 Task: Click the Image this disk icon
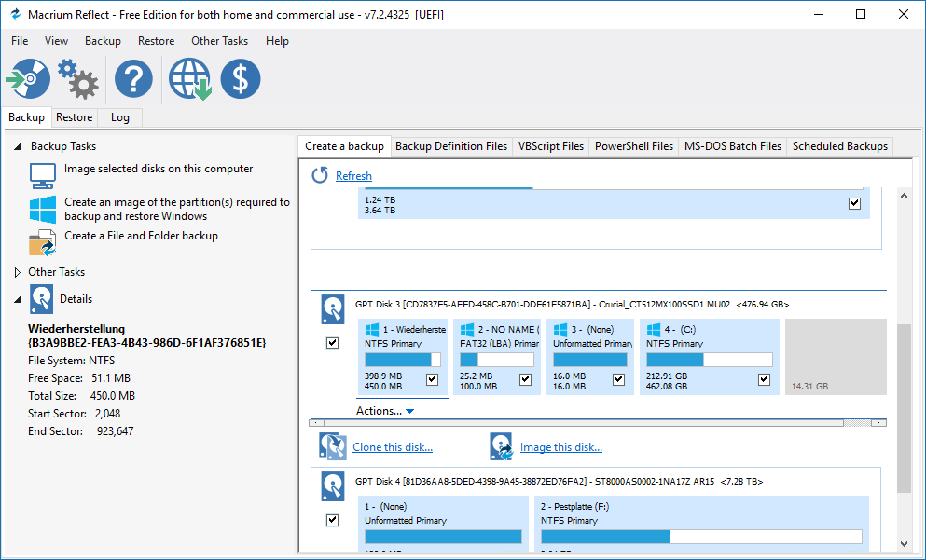point(501,446)
